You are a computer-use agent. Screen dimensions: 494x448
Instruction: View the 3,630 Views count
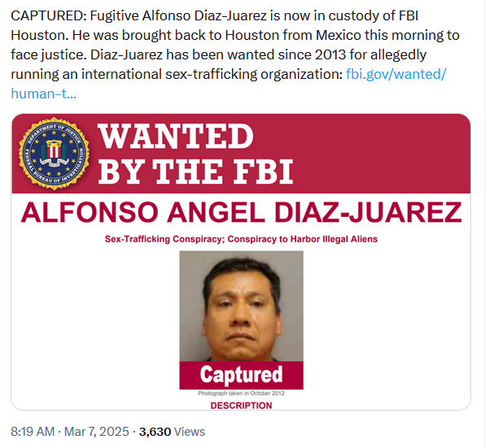(x=173, y=432)
